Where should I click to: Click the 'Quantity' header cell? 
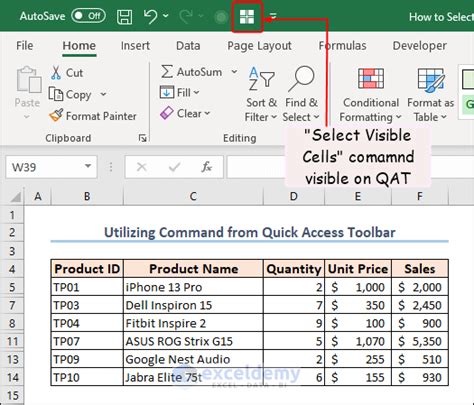coord(294,269)
